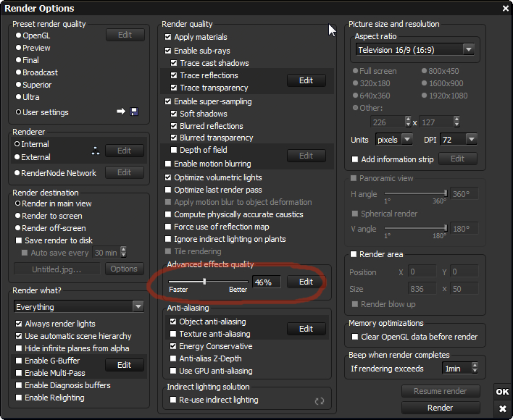Close the Render Options dialog
This screenshot has width=513, height=420.
point(505,8)
